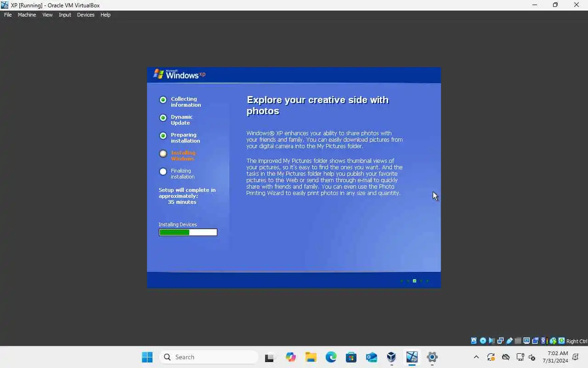The image size is (588, 368).
Task: Open the Input menu
Action: pos(65,15)
